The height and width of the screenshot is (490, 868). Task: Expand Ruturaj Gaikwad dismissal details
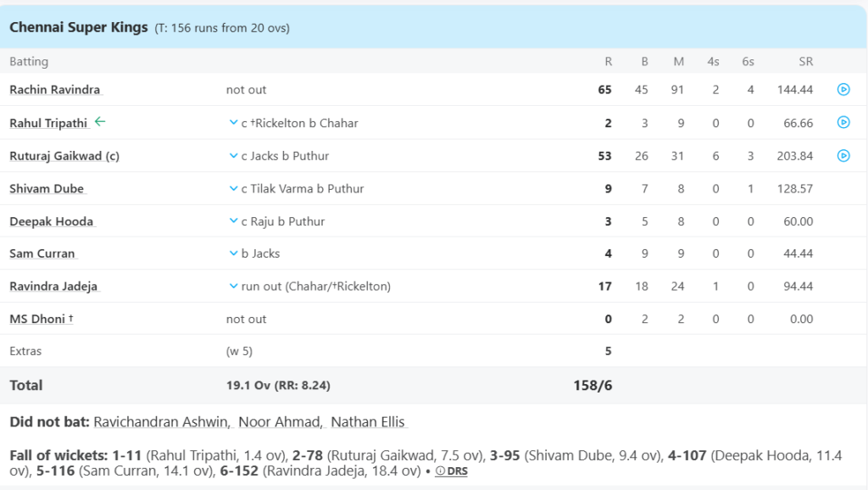[x=234, y=156]
